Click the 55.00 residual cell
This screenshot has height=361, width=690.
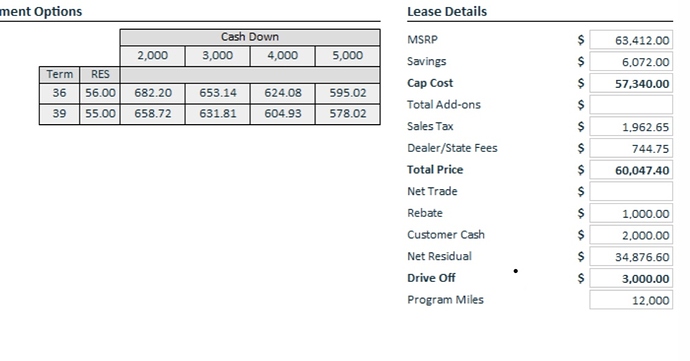click(x=100, y=114)
